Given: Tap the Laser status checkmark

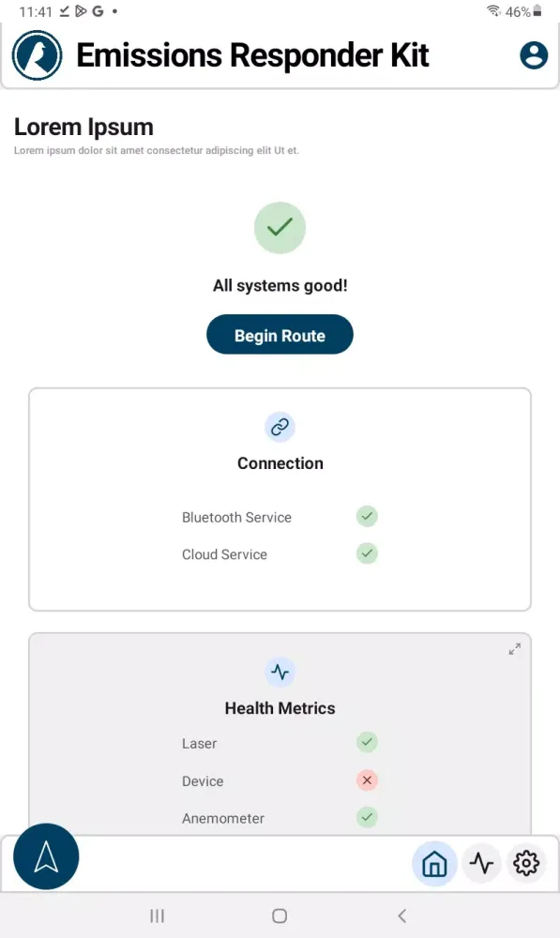Looking at the screenshot, I should pyautogui.click(x=367, y=742).
